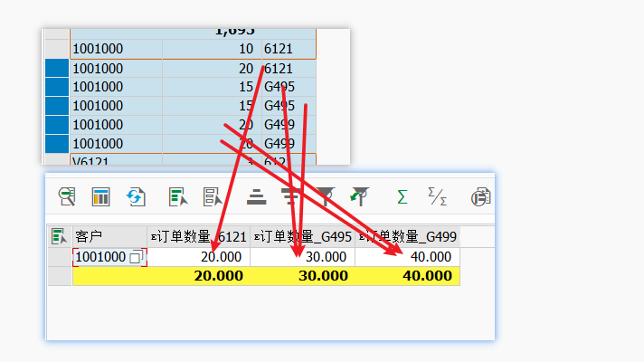This screenshot has height=362, width=644.
Task: Click the select-all corner icon beside 客户 header
Action: click(x=59, y=237)
